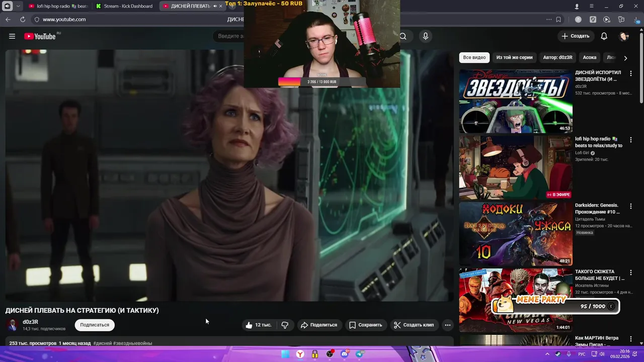Select the Асока filter chip
Image resolution: width=644 pixels, height=362 pixels.
590,57
